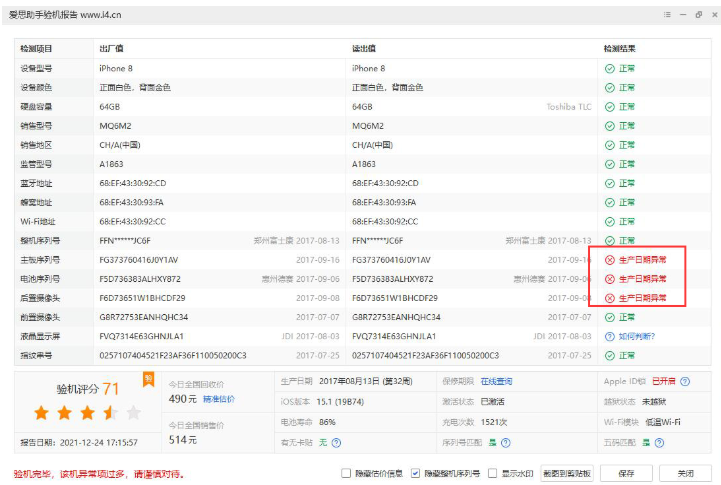Viewport: 721px width, 485px height.
Task: Select factory battery serial F5D736383ALHXY872
Action: pos(140,279)
